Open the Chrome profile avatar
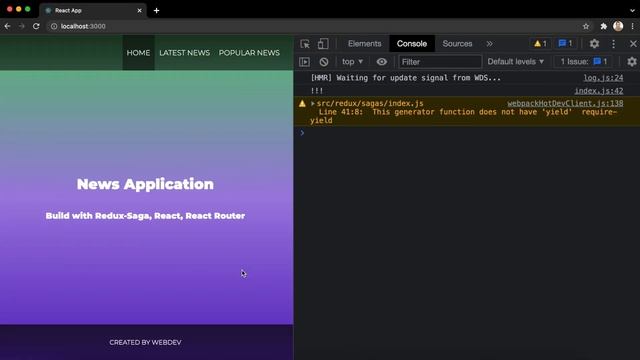Image resolution: width=640 pixels, height=360 pixels. pyautogui.click(x=618, y=26)
